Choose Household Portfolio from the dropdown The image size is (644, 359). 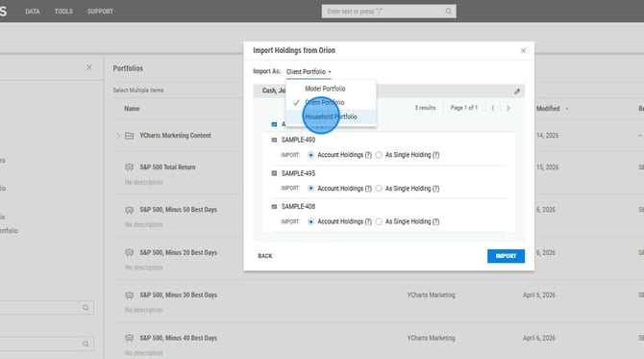pos(331,116)
